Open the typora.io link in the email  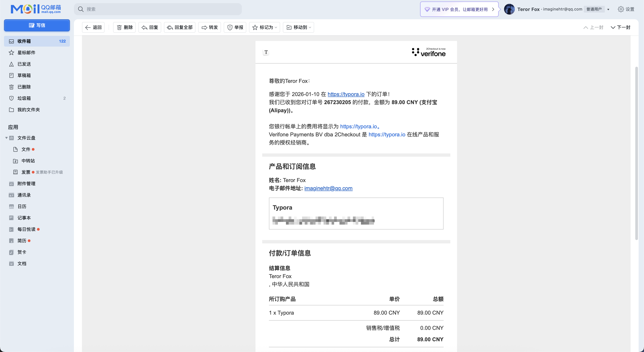346,94
